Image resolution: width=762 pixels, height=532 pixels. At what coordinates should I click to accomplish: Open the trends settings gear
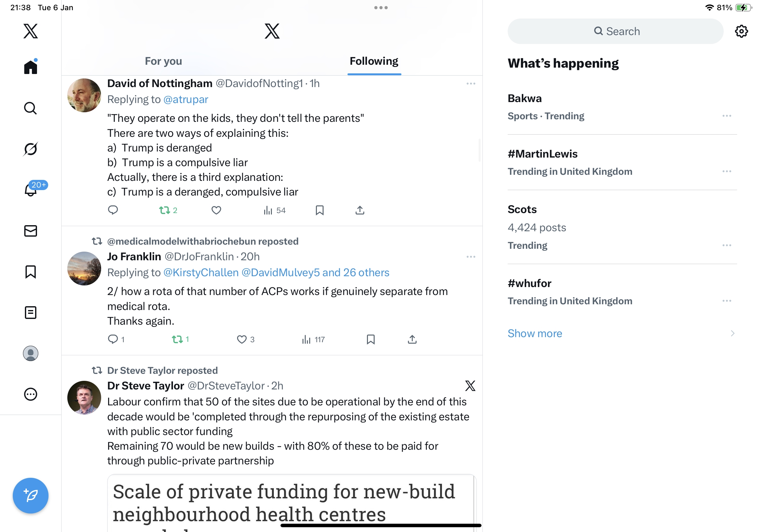741,32
